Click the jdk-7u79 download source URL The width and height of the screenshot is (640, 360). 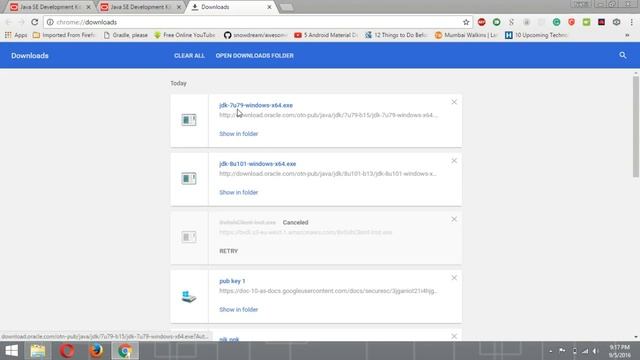(328, 115)
